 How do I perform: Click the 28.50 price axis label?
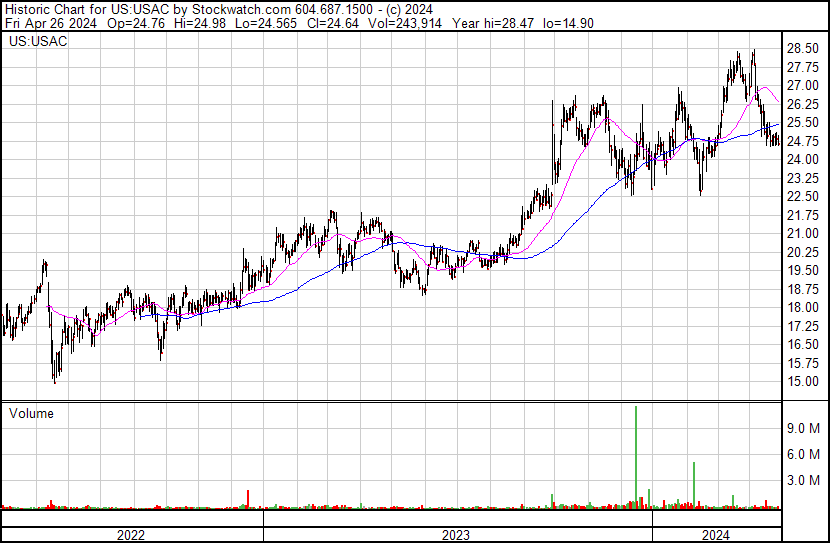(803, 49)
